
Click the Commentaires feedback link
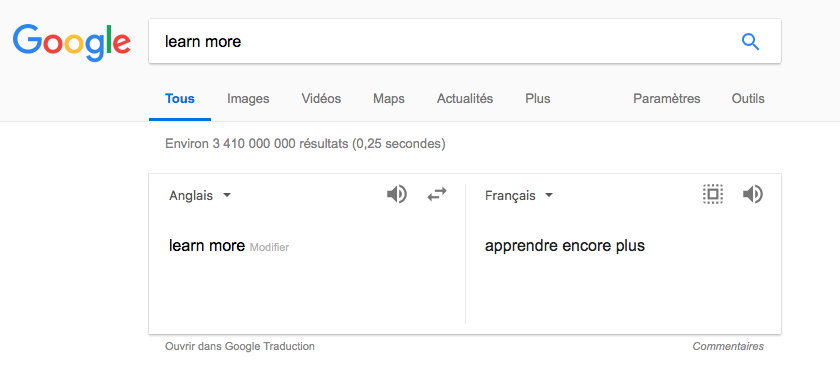pos(728,347)
